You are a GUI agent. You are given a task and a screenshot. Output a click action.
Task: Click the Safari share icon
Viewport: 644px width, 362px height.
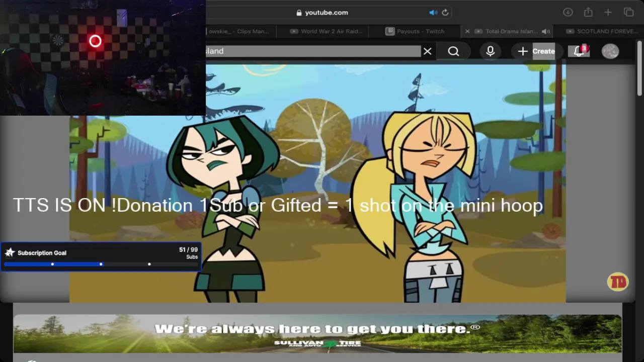(588, 12)
